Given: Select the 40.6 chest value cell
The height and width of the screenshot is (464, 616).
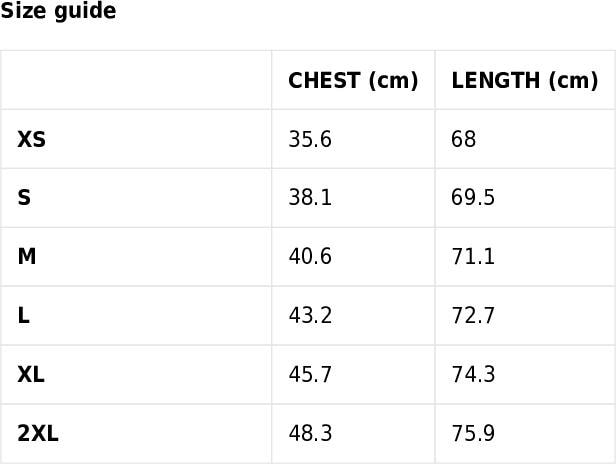Looking at the screenshot, I should [x=353, y=257].
